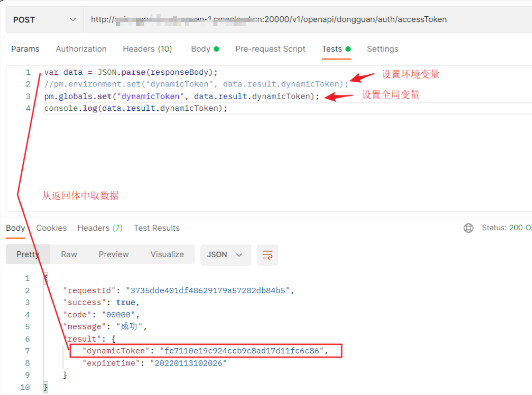Open the POST method dropdown

coord(44,20)
